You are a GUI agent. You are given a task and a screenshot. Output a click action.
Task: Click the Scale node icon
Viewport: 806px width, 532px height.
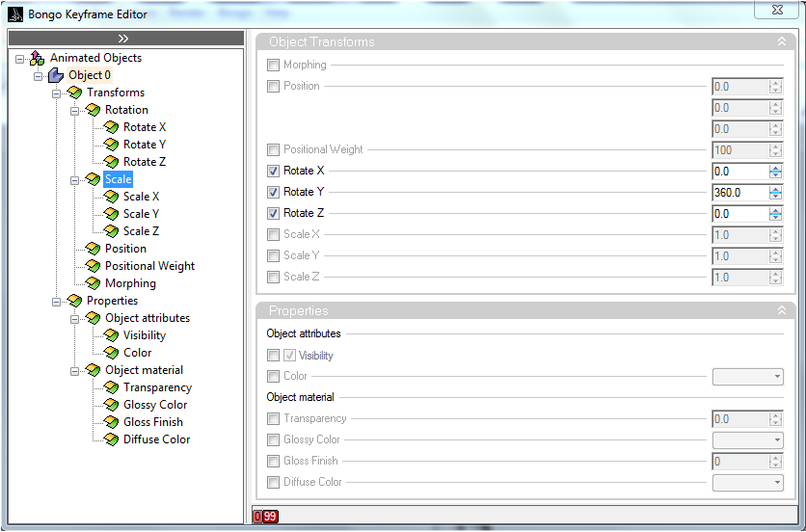(94, 179)
